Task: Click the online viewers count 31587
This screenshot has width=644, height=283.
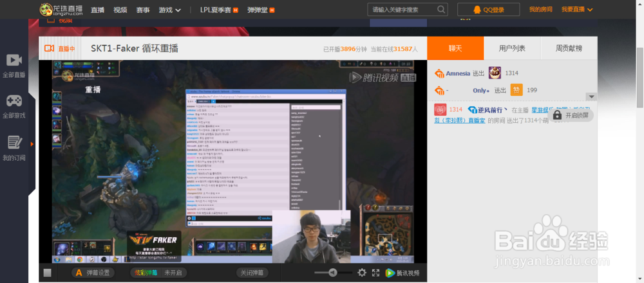Action: 403,50
